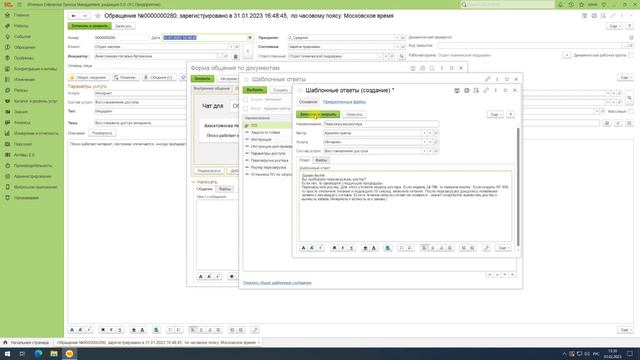
Task: Expand the Client dropdown in request form
Action: (231, 47)
